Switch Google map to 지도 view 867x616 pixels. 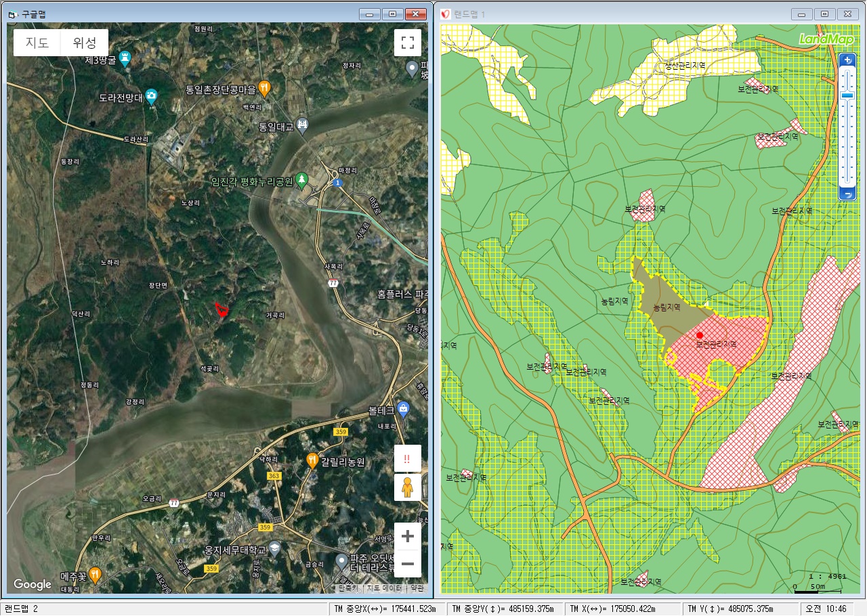37,43
